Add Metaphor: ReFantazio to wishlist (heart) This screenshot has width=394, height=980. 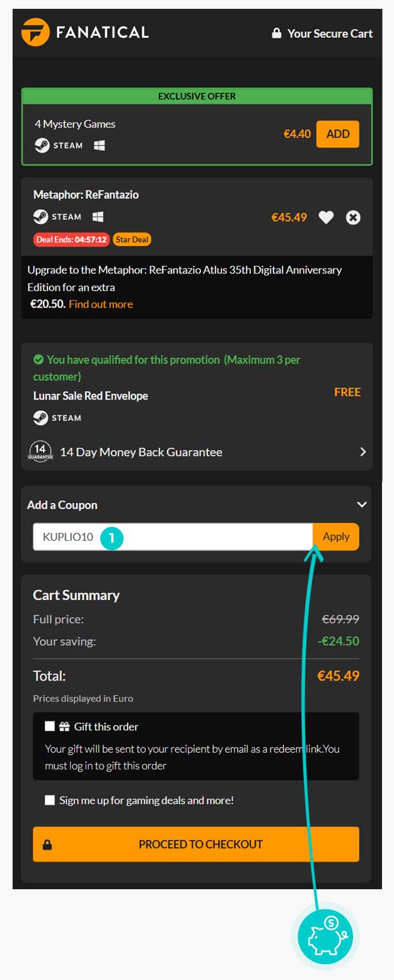[x=325, y=217]
